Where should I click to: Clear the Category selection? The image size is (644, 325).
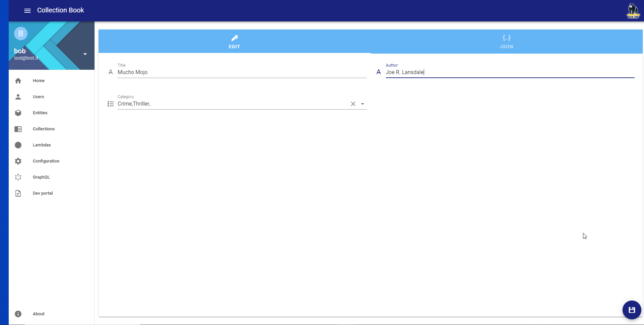pyautogui.click(x=353, y=104)
